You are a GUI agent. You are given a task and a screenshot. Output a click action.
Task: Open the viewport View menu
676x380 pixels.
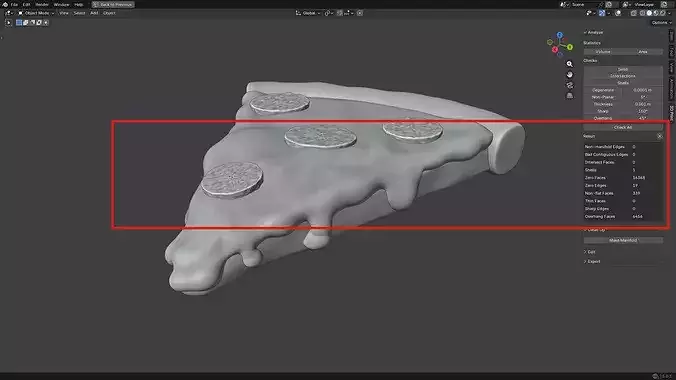pyautogui.click(x=64, y=13)
